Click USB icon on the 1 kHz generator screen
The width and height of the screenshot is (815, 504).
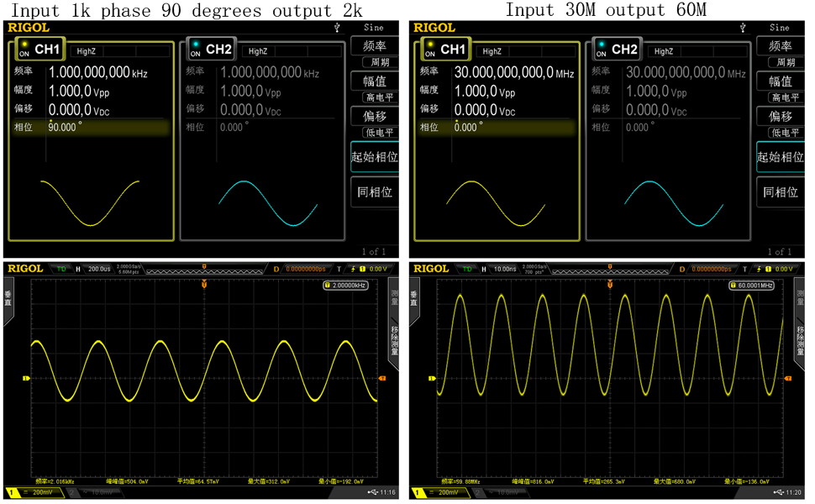(x=337, y=27)
